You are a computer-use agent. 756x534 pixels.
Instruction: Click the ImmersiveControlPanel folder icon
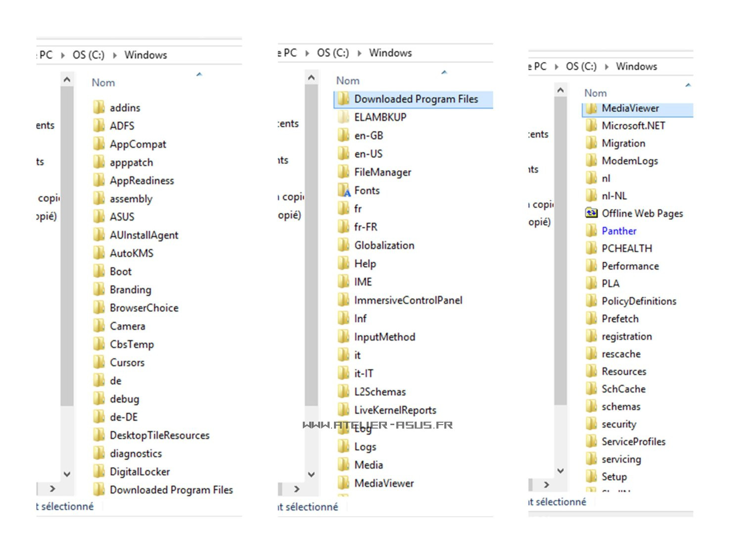[344, 300]
